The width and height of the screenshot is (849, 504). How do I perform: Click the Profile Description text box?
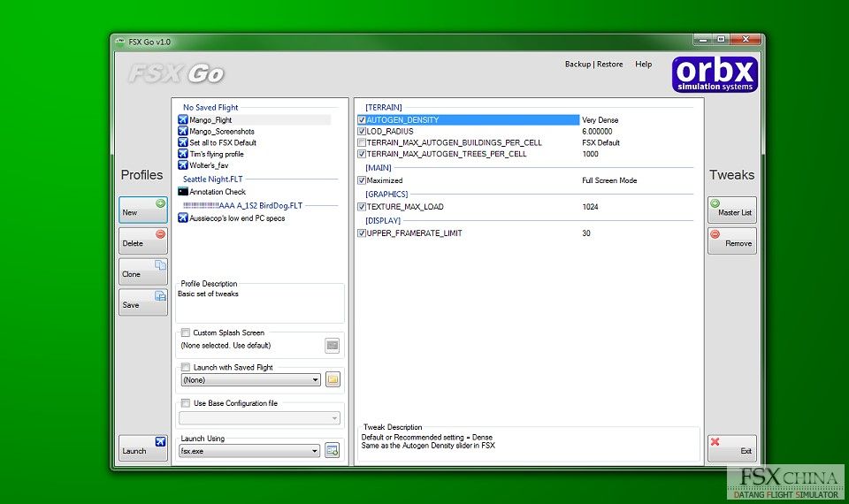pyautogui.click(x=260, y=305)
